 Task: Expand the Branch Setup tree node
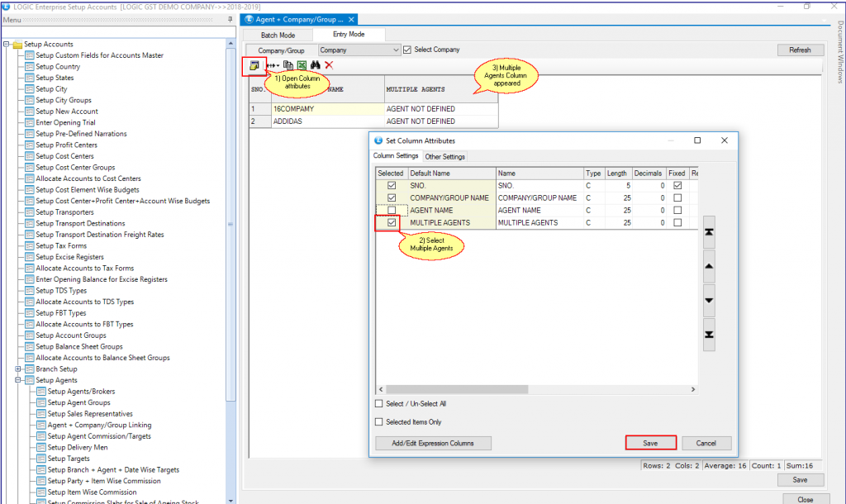[x=17, y=368]
